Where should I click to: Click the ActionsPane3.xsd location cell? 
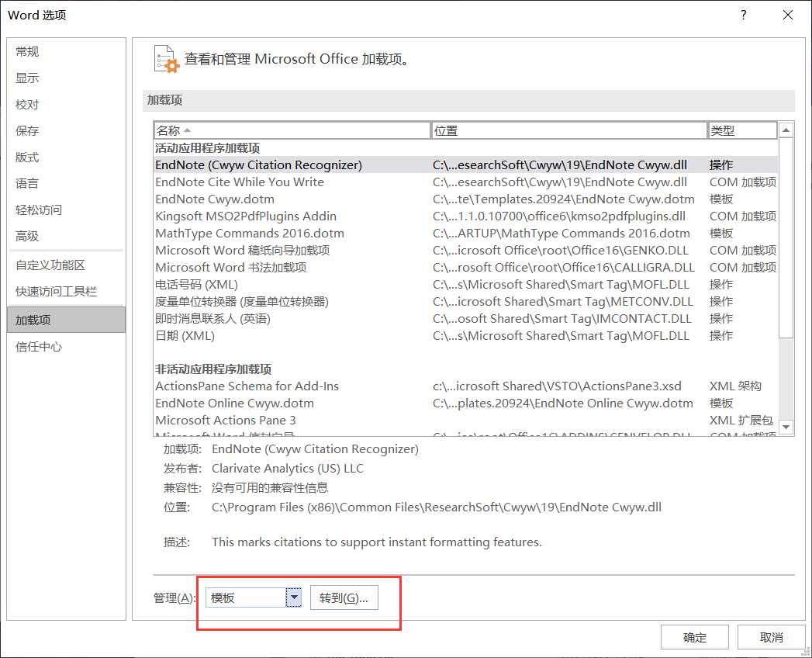(x=557, y=386)
